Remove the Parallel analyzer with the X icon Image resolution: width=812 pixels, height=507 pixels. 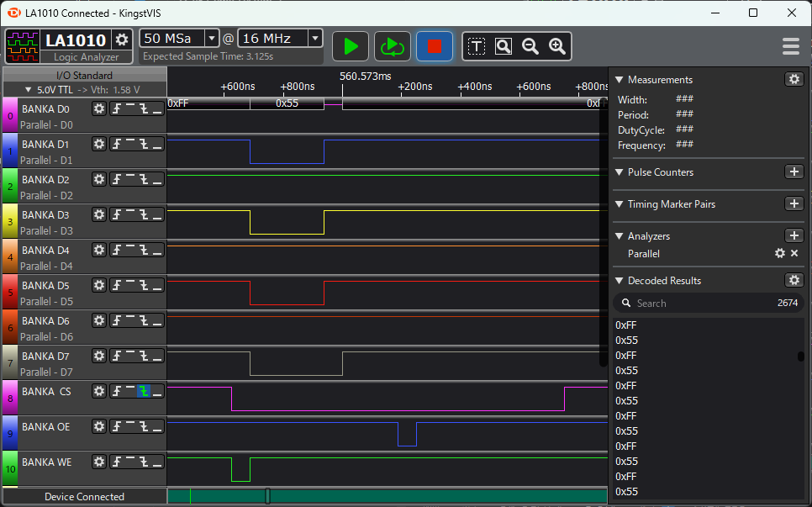pos(794,253)
